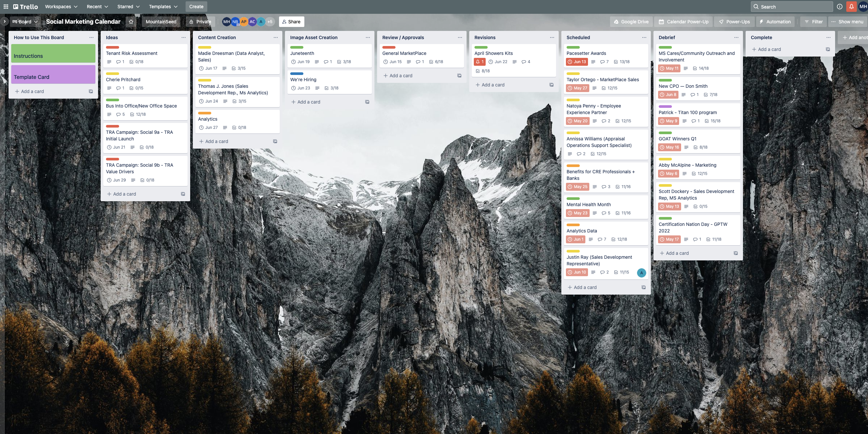This screenshot has height=434, width=868.
Task: Click the blue Create button
Action: click(196, 6)
